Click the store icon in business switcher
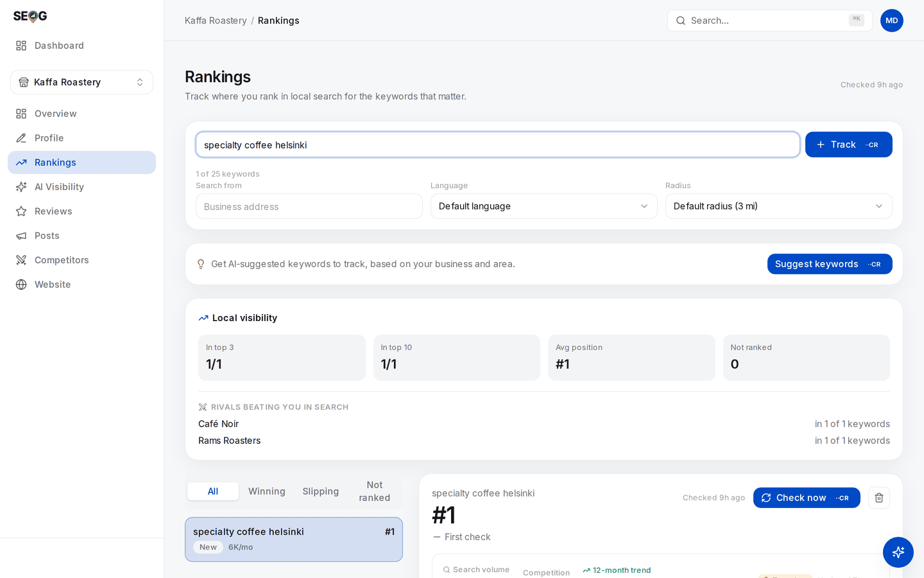This screenshot has width=924, height=578. pyautogui.click(x=24, y=82)
